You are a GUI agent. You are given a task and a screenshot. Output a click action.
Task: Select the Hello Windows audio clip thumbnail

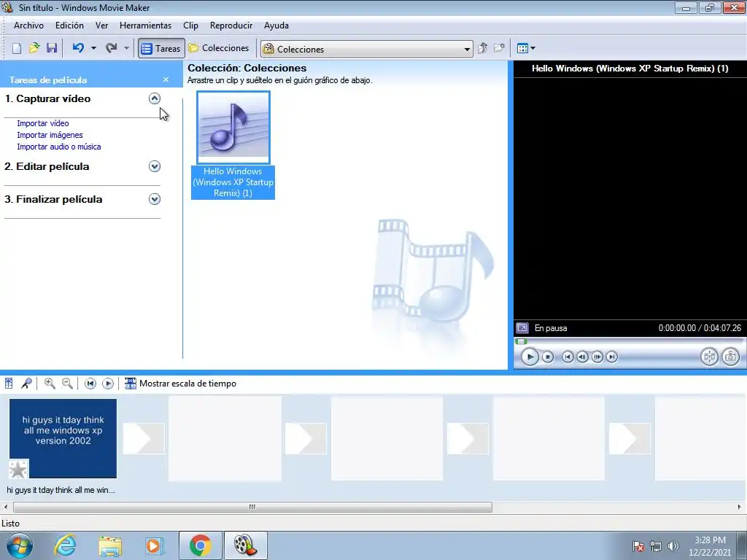(x=233, y=128)
